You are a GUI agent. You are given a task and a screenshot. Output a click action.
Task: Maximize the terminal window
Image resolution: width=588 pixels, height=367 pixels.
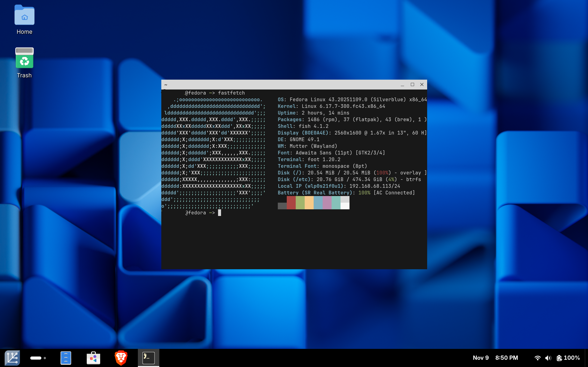tap(412, 84)
